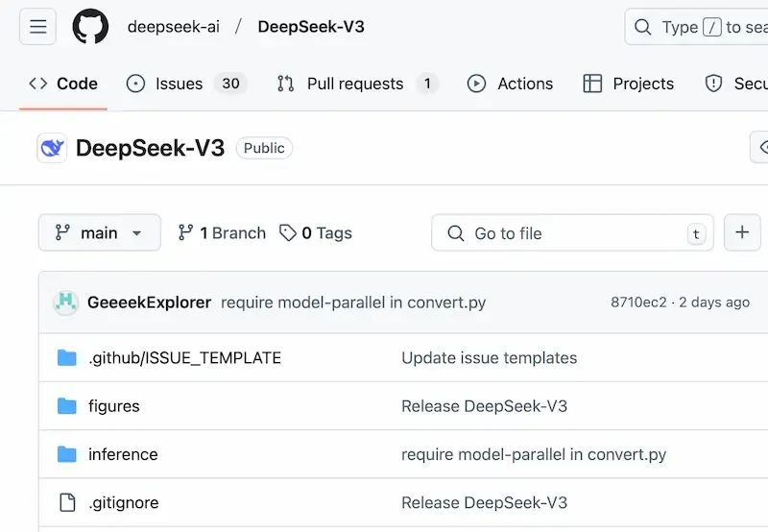Click the tag icon beside 0 Tags

pyautogui.click(x=287, y=233)
